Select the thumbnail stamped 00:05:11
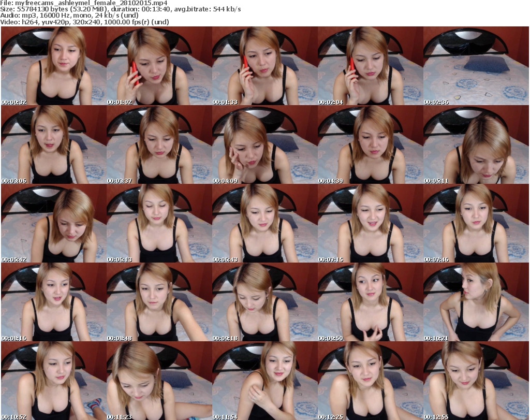530x420 pixels. pyautogui.click(x=476, y=144)
